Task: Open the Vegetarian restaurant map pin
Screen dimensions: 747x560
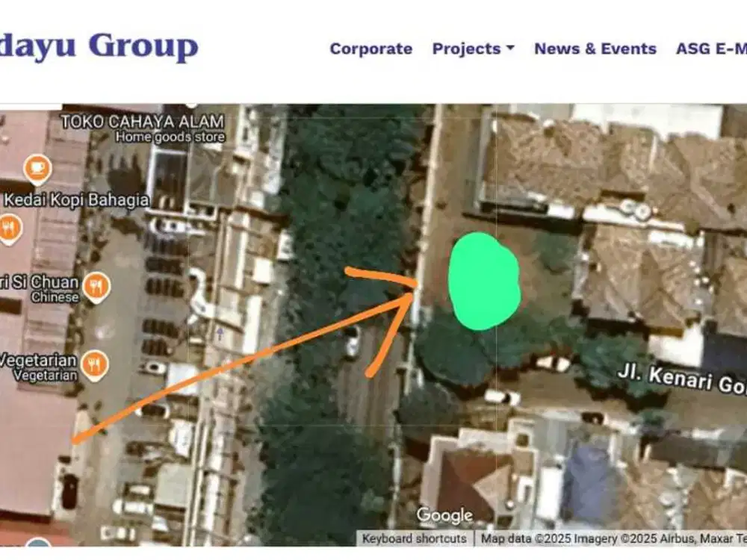Action: (94, 364)
